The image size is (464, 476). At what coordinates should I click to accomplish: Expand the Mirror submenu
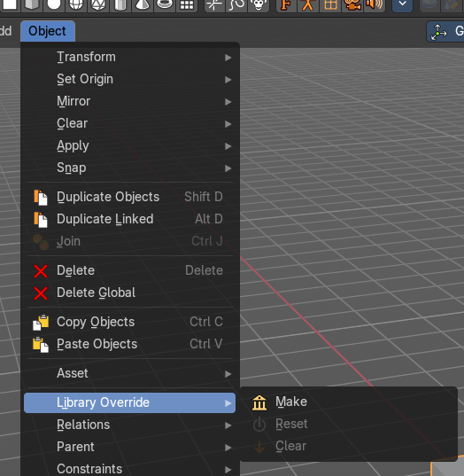pos(130,101)
